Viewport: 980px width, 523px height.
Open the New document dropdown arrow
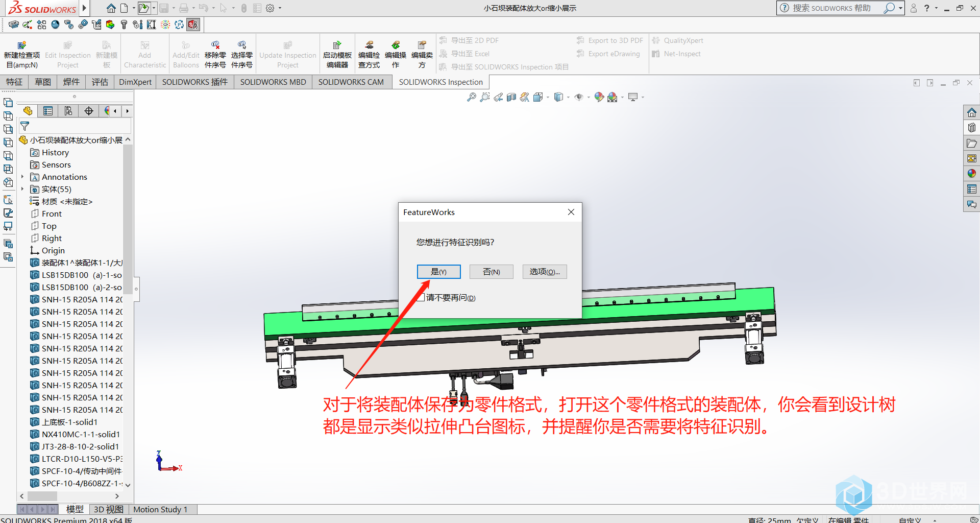coord(134,8)
